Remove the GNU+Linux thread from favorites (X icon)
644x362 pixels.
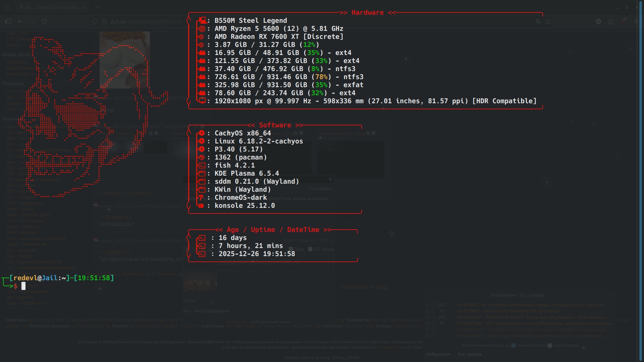(427, 311)
